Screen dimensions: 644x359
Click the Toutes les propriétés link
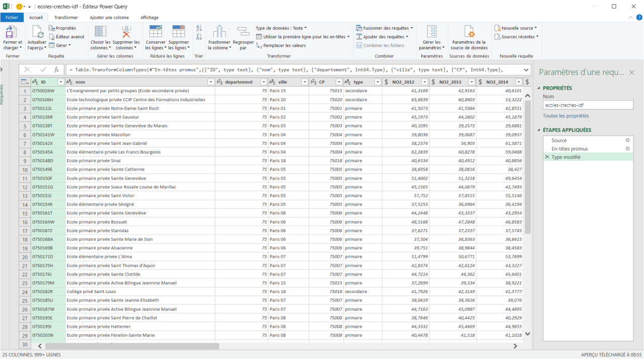click(x=566, y=116)
